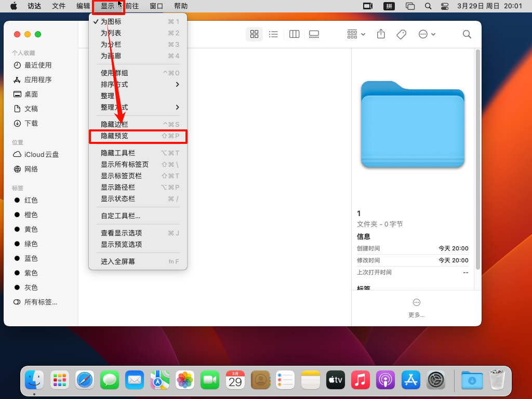Screen dimensions: 532x399
Task: Click the 更多… link in the preview pane
Action: click(x=416, y=314)
